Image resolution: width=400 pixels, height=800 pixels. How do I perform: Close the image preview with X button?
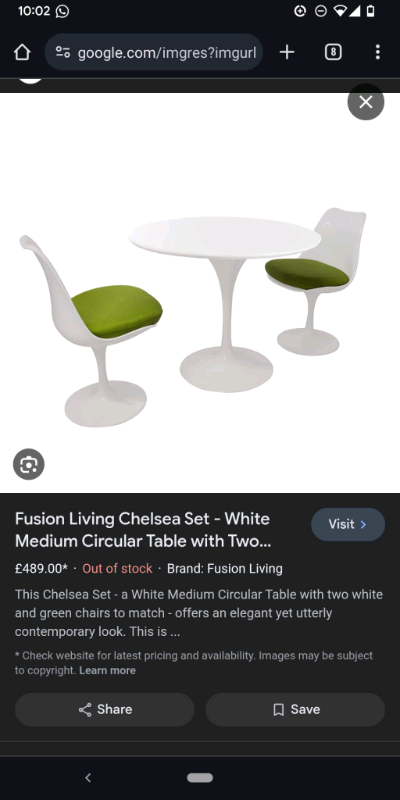point(366,102)
